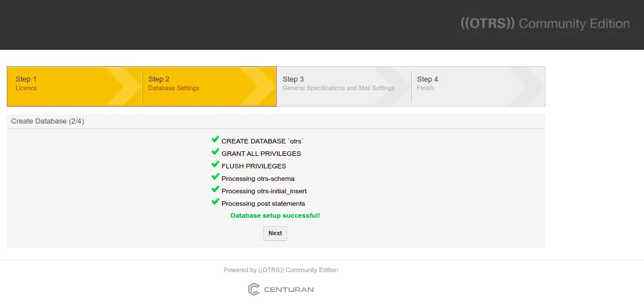Click the "CREATE DATABASE `otrs`" text
This screenshot has height=305, width=644.
[263, 141]
